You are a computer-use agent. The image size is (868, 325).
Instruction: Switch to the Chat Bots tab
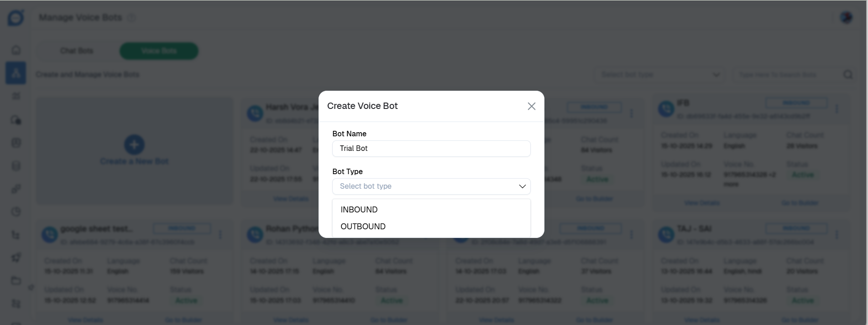[x=77, y=51]
